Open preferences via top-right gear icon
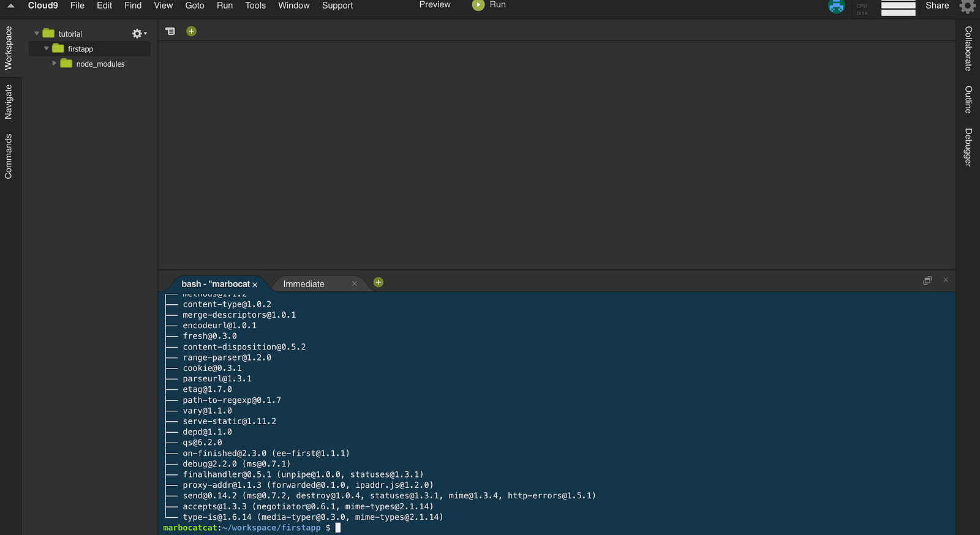The image size is (980, 535). pyautogui.click(x=968, y=6)
